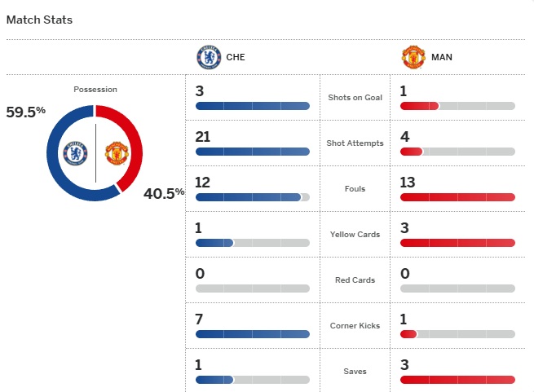534x392 pixels.
Task: Click Man United's 40.5% possession value
Action: (164, 193)
